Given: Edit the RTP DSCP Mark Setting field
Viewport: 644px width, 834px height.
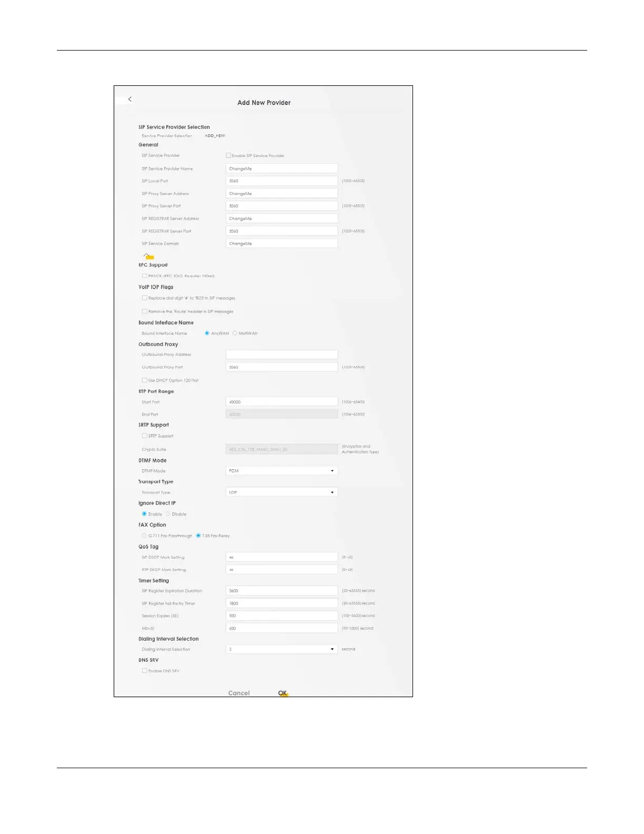Looking at the screenshot, I should pyautogui.click(x=281, y=570).
